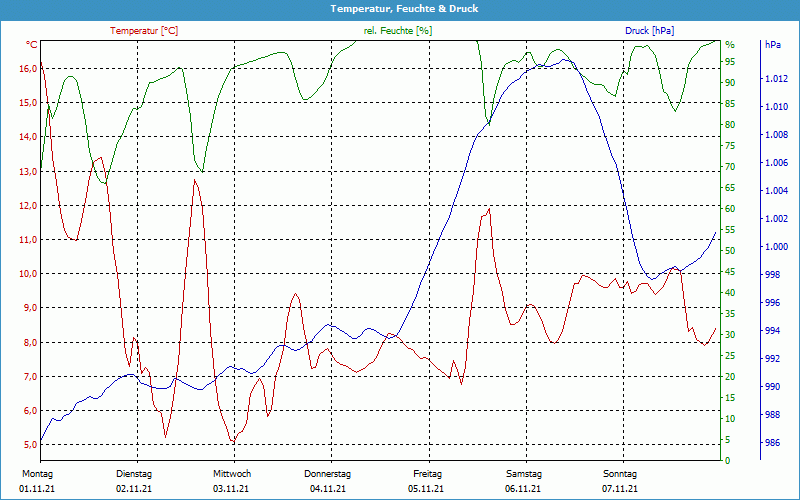Screen dimensions: 800x500
Task: Click the green '%' axis unit label
Action: [x=730, y=45]
